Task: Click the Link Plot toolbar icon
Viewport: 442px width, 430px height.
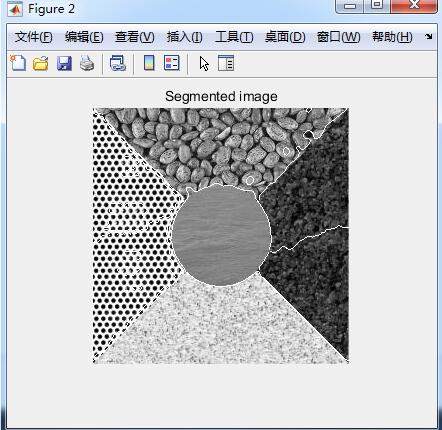Action: click(x=117, y=63)
